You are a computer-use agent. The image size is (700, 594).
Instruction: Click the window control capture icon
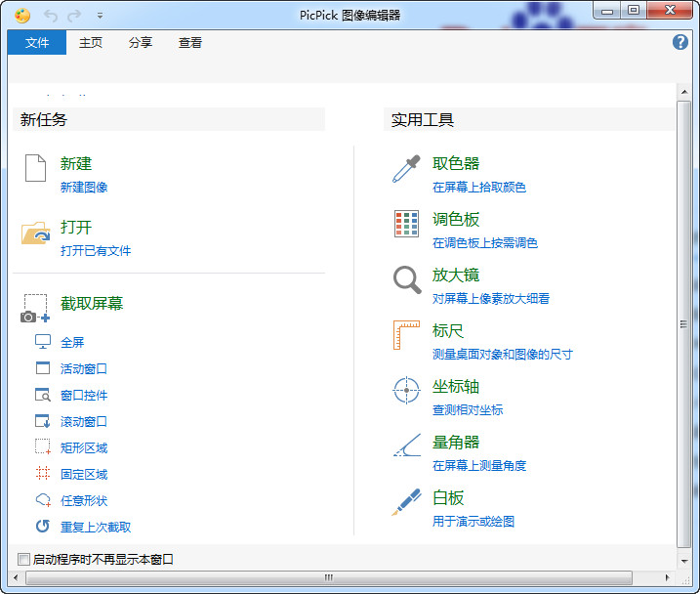[x=43, y=395]
